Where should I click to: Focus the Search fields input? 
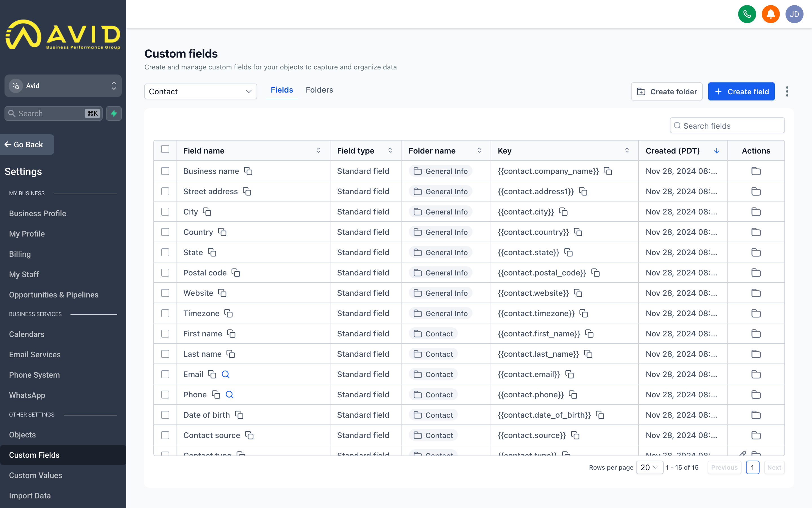click(x=727, y=126)
